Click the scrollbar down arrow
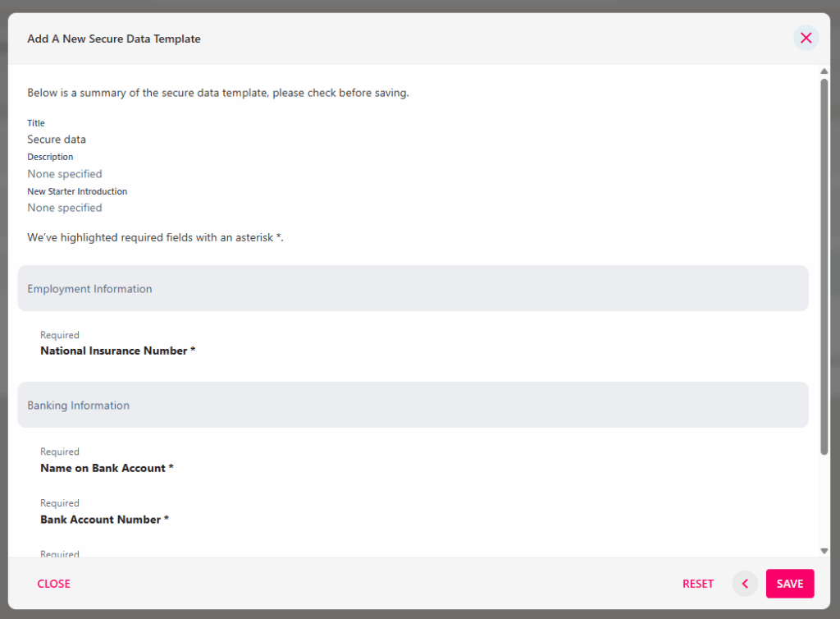The width and height of the screenshot is (840, 619). pyautogui.click(x=824, y=551)
